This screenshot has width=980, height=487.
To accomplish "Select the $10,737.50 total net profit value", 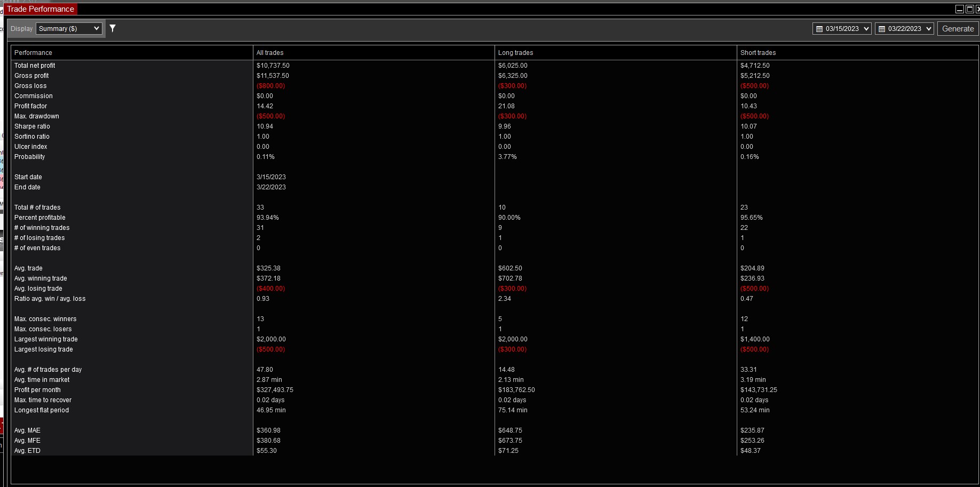I will [x=273, y=66].
